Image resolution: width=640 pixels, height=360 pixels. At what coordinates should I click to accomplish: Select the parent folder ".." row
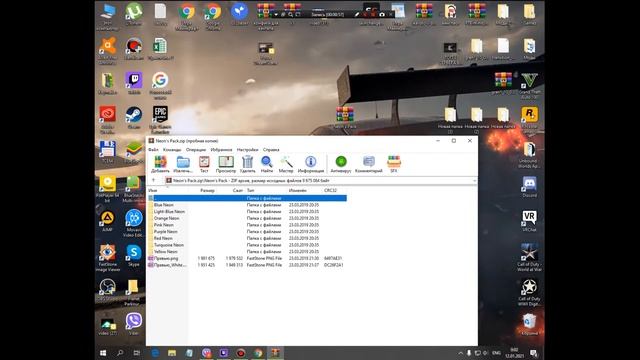247,198
